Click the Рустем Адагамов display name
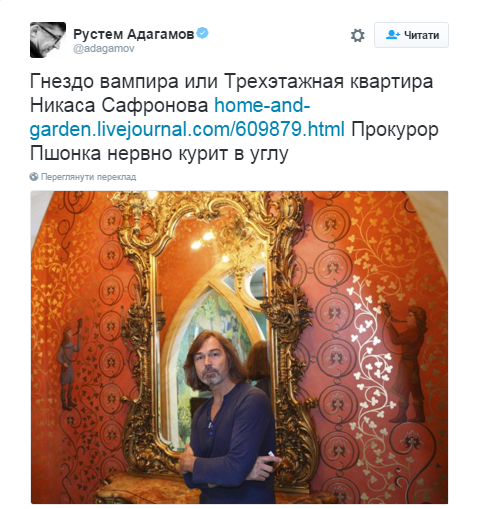Viewport: 477px width, 509px height. point(133,34)
